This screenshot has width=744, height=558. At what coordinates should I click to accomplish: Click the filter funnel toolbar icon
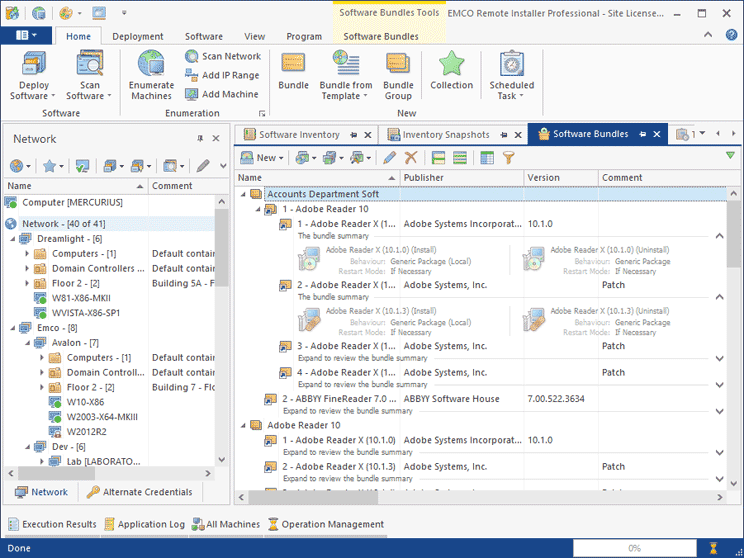508,157
